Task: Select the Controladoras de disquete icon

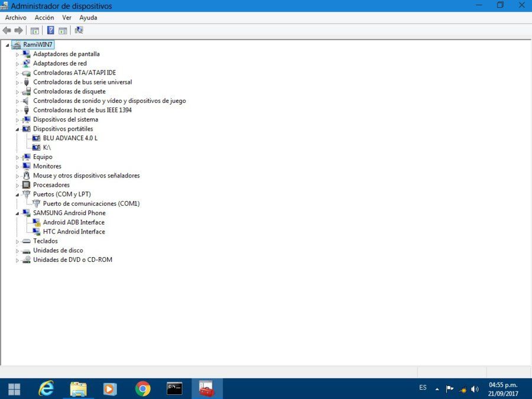Action: [26, 91]
